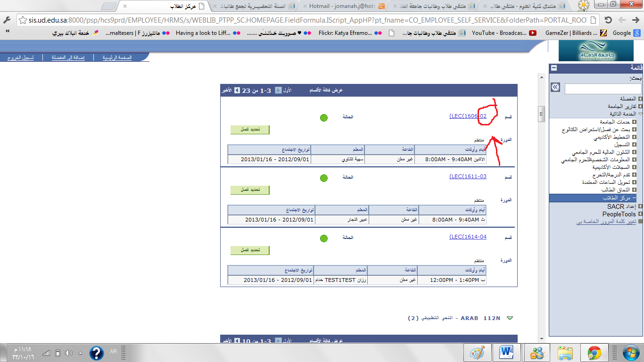Open the help question mark icon in taskbar
This screenshot has width=644, height=362.
pyautogui.click(x=96, y=353)
